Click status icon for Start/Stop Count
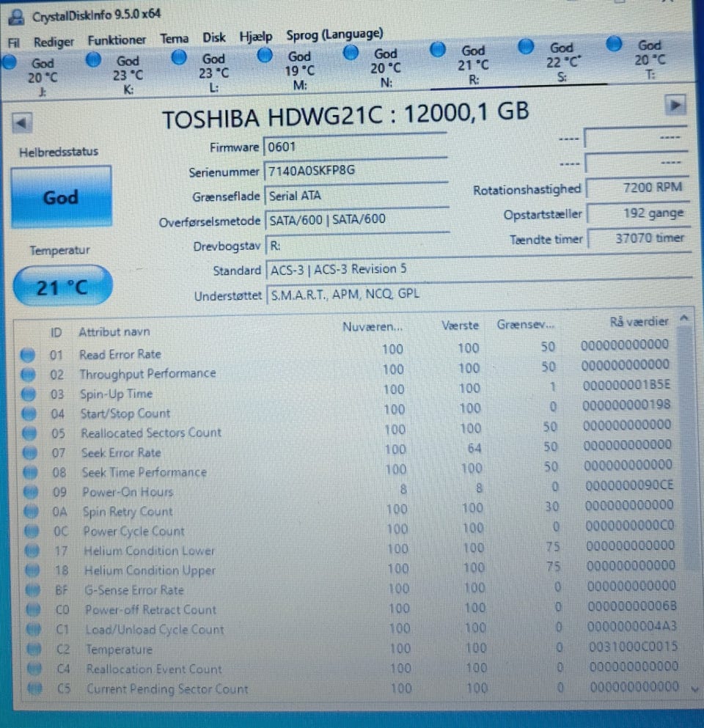Viewport: 704px width, 728px height. pos(29,413)
